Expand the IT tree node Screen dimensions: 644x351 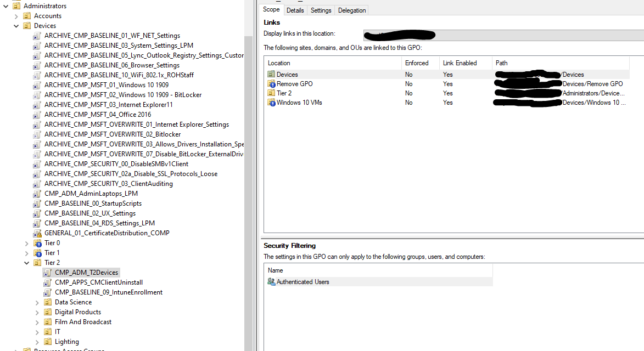[x=37, y=332]
